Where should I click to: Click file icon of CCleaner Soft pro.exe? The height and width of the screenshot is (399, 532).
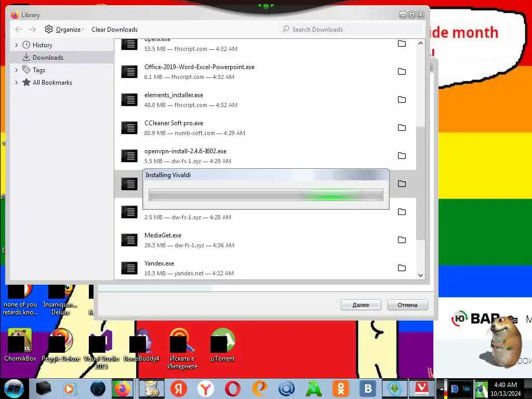129,128
